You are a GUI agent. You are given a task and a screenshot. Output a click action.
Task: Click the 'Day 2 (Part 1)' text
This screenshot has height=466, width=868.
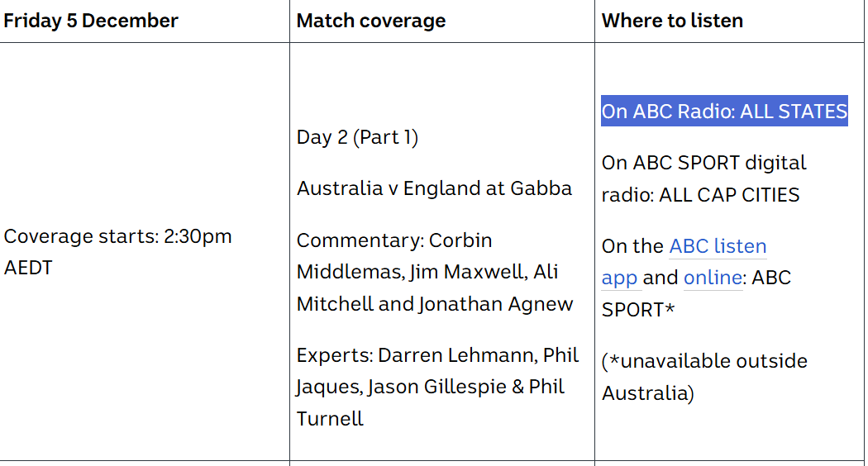(x=357, y=137)
